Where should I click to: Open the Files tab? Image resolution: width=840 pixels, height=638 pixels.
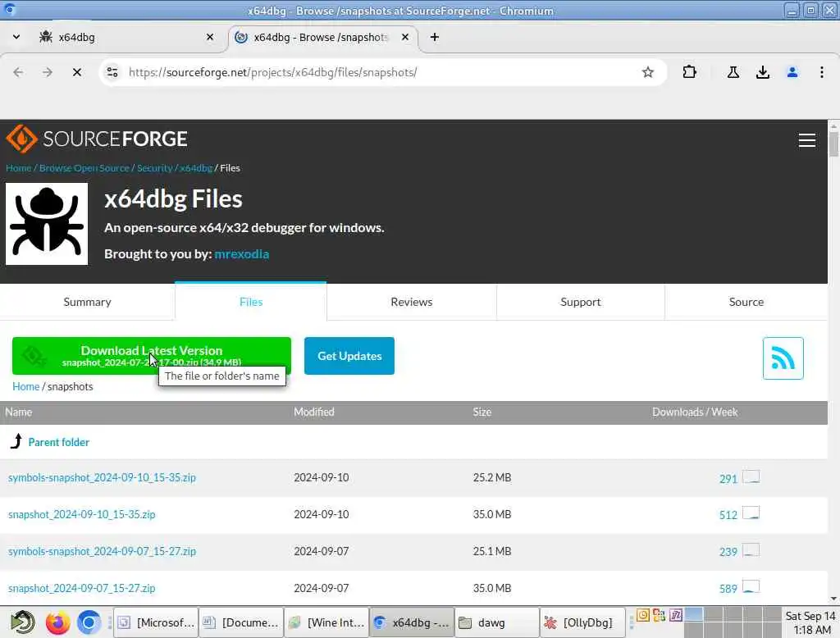(251, 302)
